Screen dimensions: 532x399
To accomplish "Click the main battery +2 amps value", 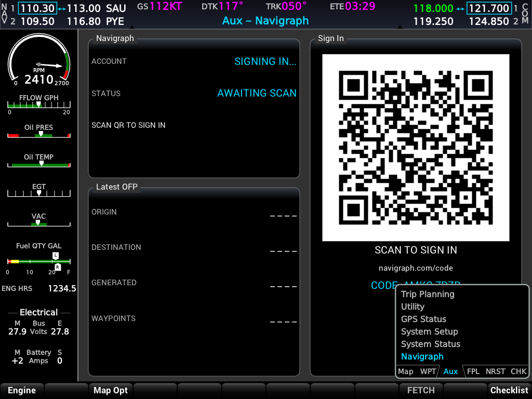I will point(17,361).
